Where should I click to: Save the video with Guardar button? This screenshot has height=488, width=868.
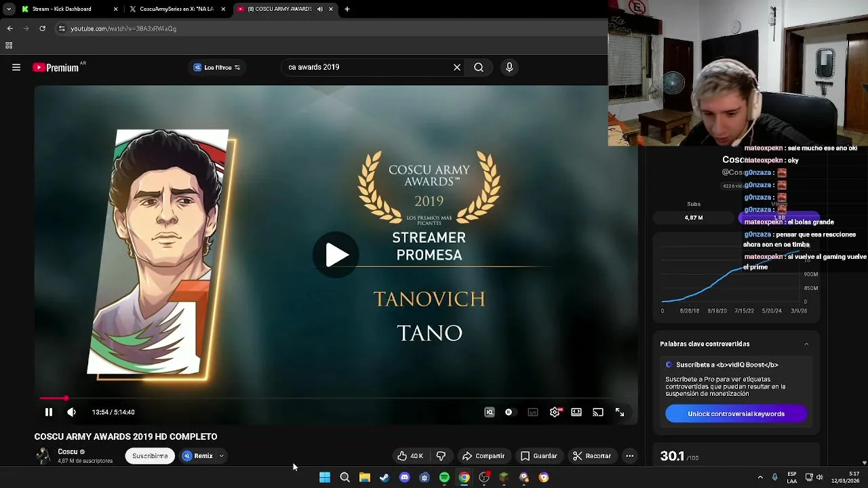tap(539, 456)
